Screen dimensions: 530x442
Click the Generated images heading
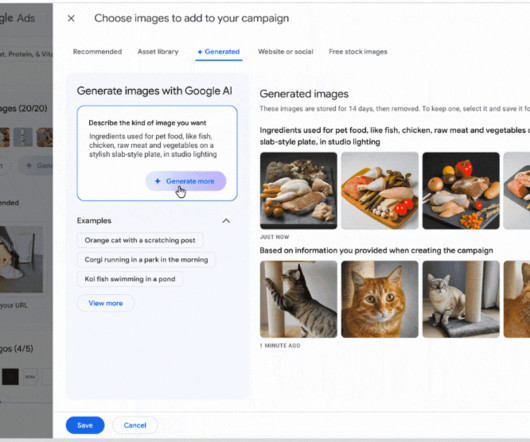coord(304,94)
